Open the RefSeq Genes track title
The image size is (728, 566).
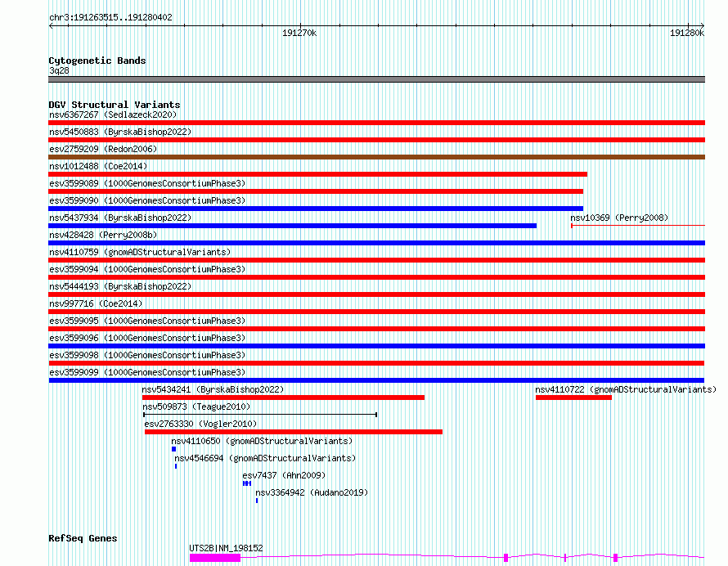coord(83,538)
